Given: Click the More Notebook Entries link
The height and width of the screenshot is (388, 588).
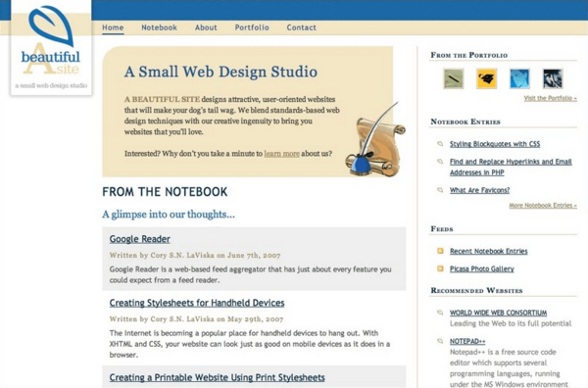Looking at the screenshot, I should pyautogui.click(x=543, y=206).
